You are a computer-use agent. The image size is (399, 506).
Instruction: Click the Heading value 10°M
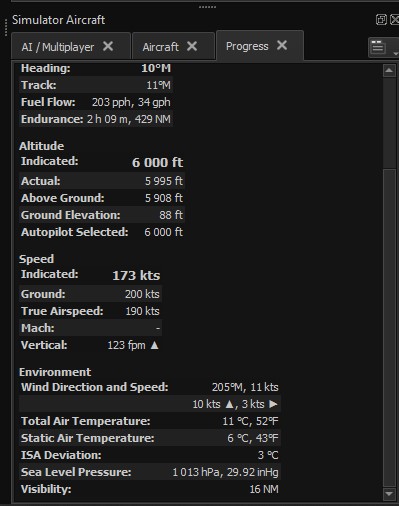(x=156, y=68)
